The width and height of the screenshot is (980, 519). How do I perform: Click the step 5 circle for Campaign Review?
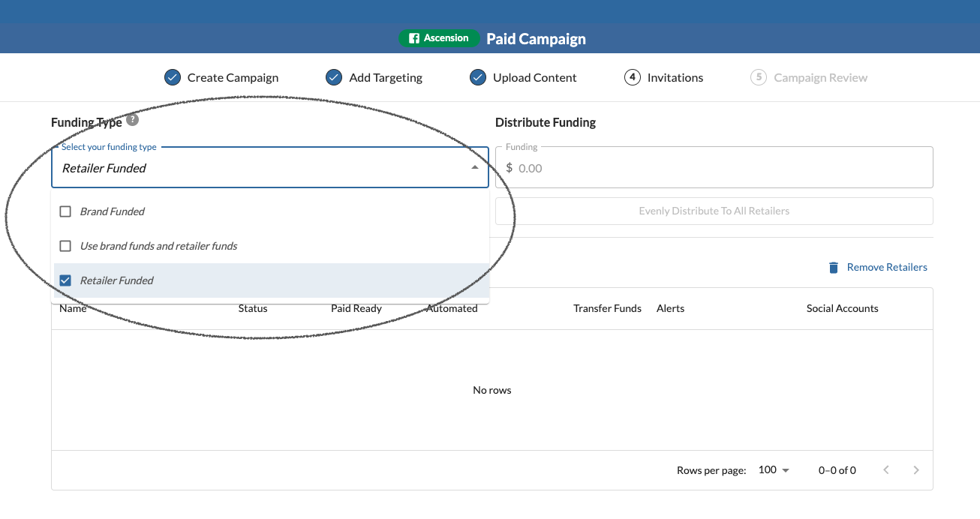pos(759,77)
